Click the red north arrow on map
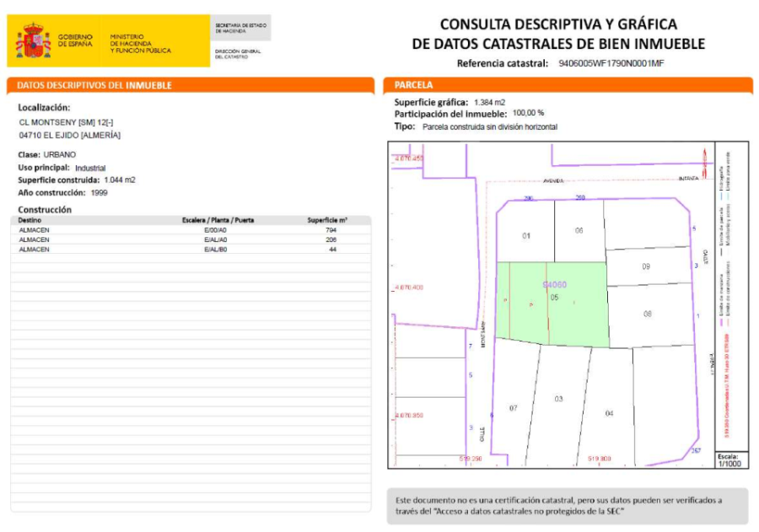This screenshot has height=532, width=759. pyautogui.click(x=704, y=163)
